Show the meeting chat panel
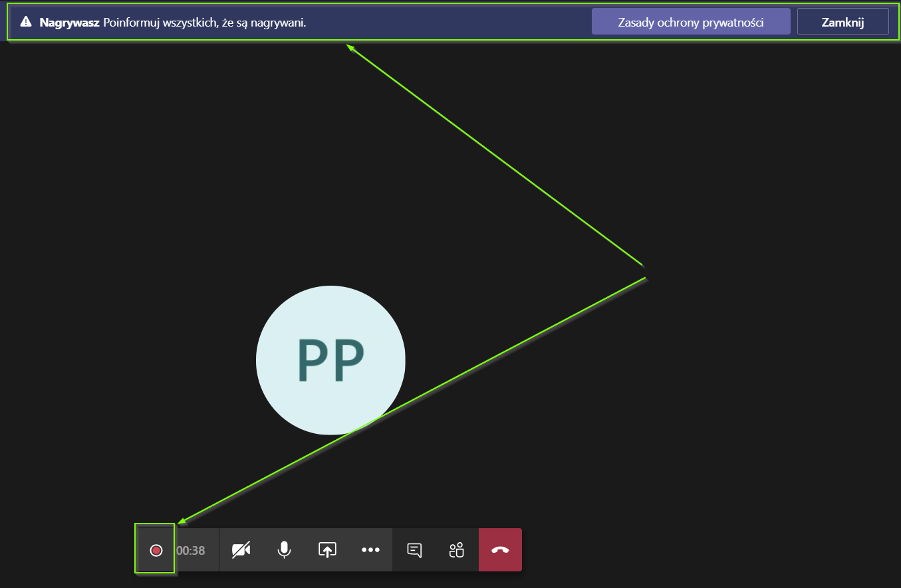This screenshot has width=901, height=588. [x=414, y=550]
